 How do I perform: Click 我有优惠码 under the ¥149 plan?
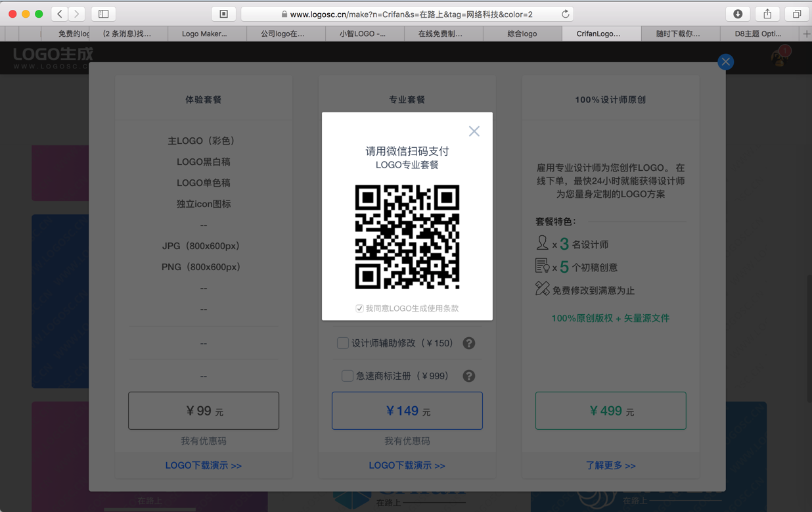(407, 441)
